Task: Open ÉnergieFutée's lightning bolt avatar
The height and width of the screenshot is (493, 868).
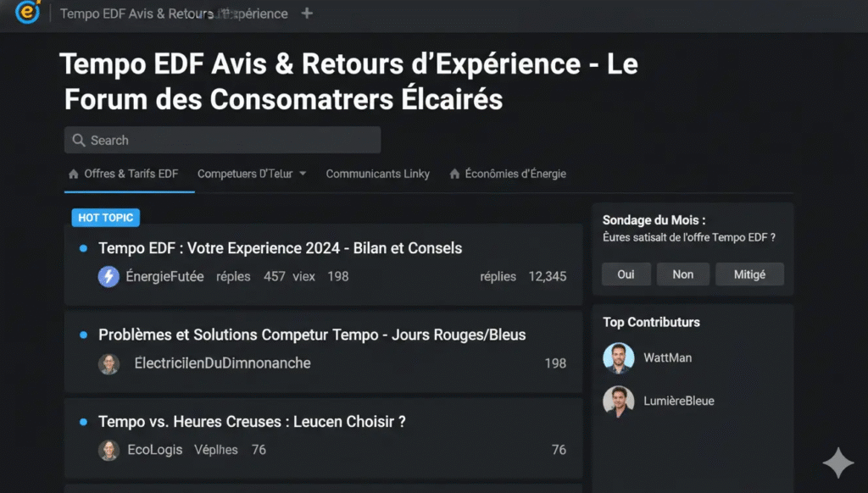Action: [x=108, y=276]
